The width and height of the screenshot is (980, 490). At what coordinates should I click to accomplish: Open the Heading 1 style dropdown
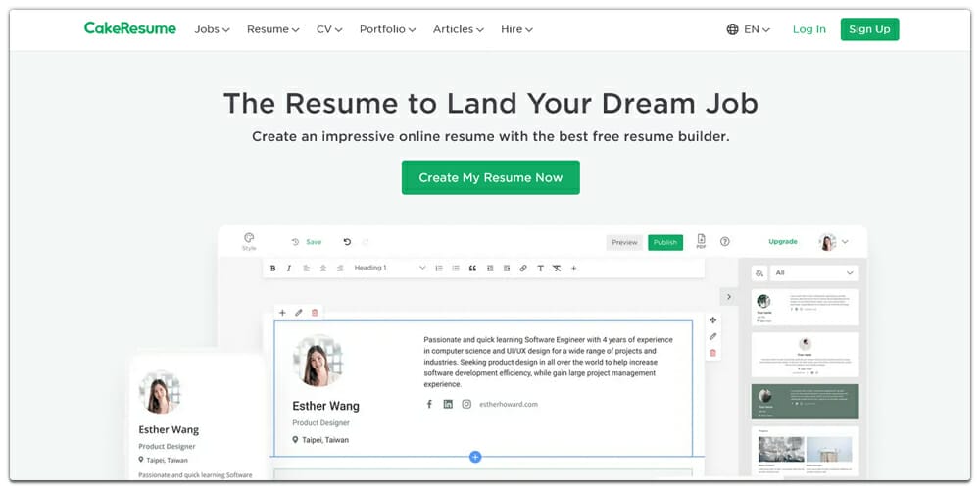[x=389, y=268]
